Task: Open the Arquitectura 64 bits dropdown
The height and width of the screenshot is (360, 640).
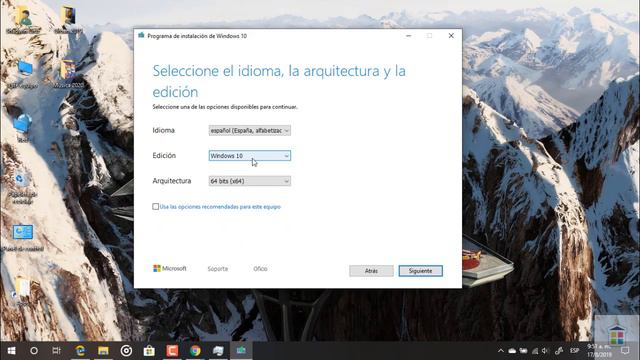Action: coord(249,181)
